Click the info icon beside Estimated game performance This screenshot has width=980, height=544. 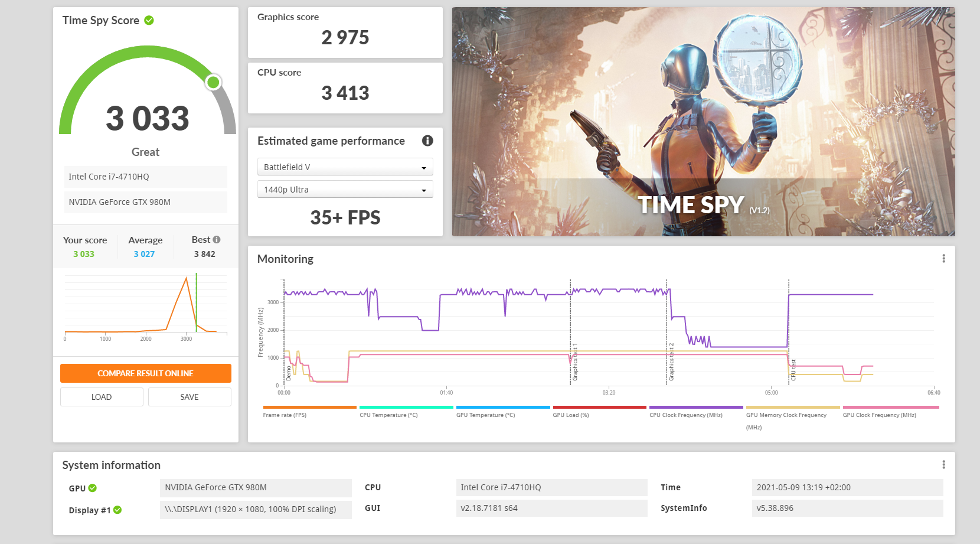pos(427,141)
